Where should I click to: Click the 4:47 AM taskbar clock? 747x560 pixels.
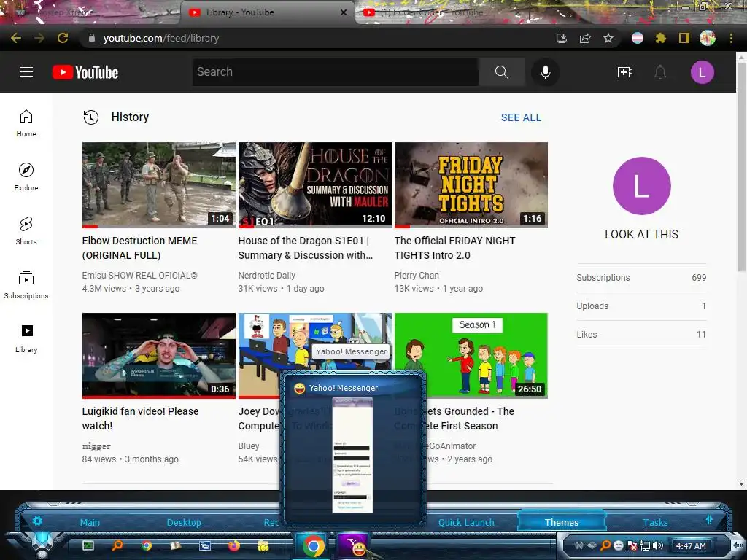point(691,545)
